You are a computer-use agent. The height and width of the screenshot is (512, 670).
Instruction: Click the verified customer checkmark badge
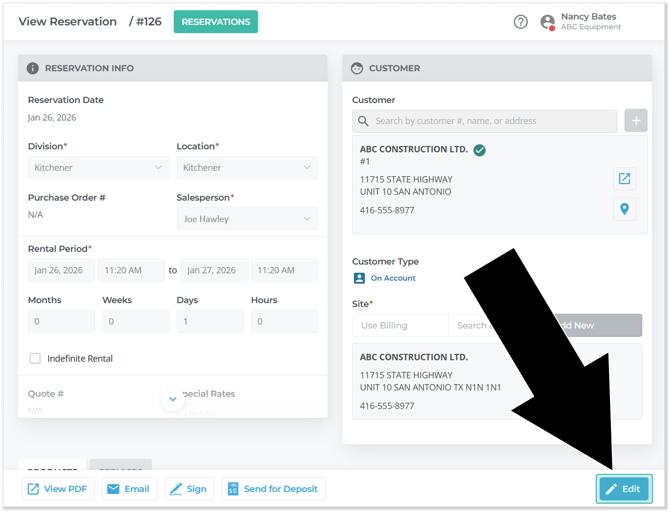pos(479,150)
